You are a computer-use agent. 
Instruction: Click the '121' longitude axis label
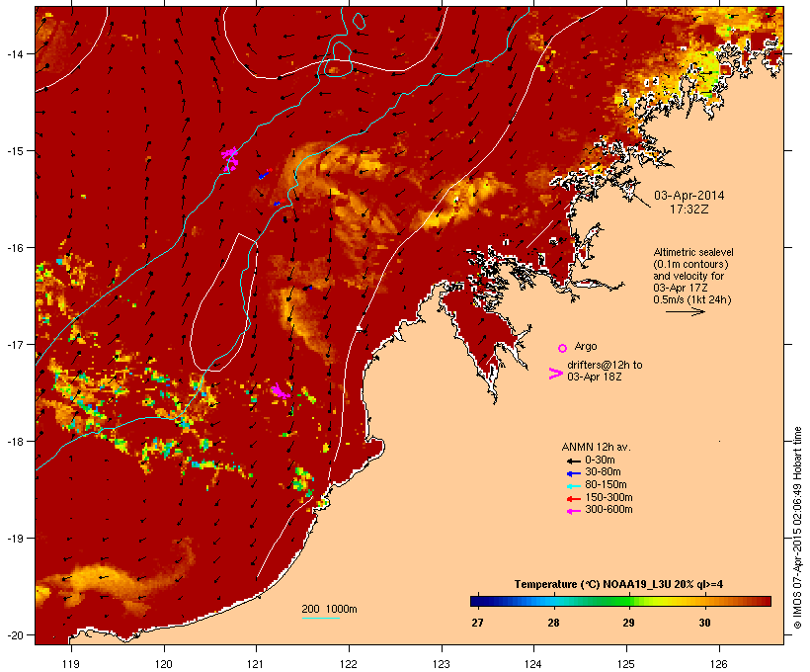click(256, 664)
